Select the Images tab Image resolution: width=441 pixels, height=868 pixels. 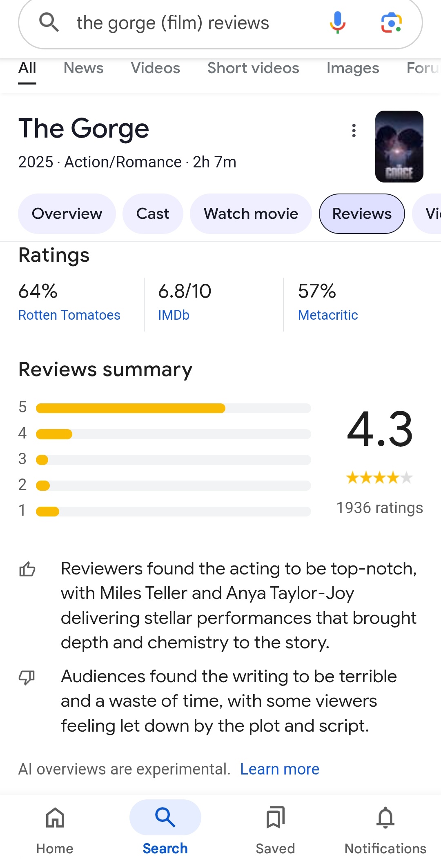point(353,68)
